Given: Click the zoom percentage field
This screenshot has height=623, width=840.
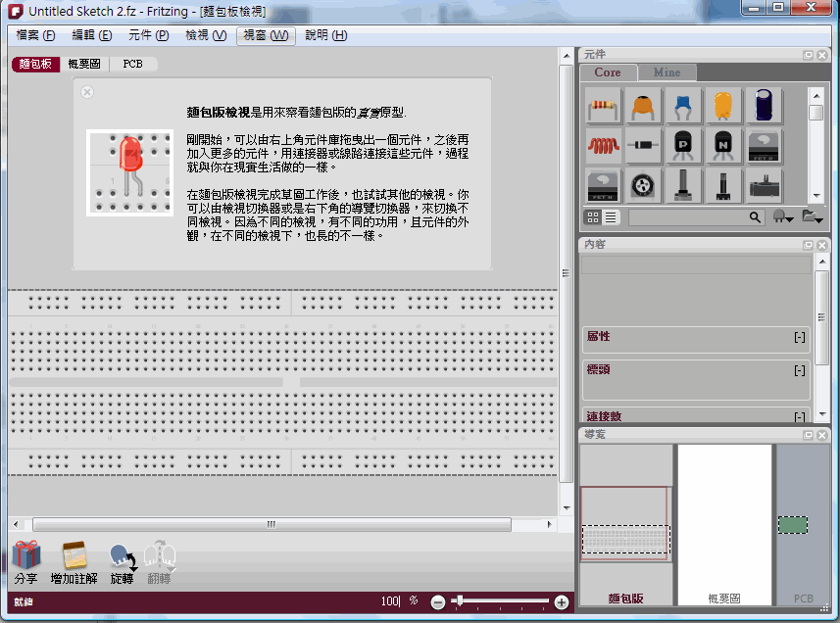Looking at the screenshot, I should coord(390,601).
